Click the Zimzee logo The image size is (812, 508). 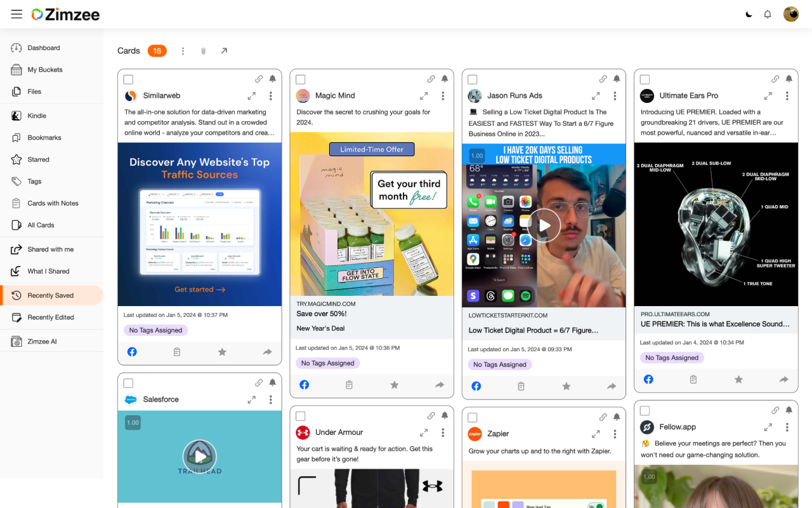tap(66, 14)
